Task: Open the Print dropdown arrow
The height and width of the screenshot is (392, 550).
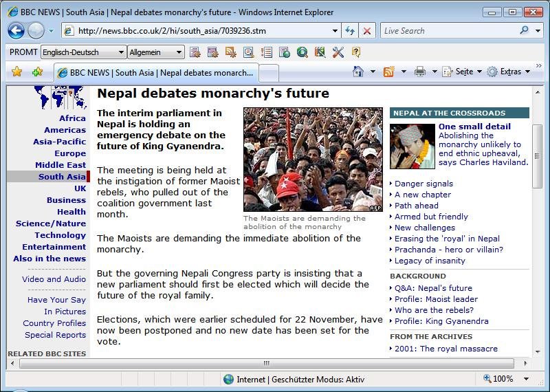Action: point(434,72)
